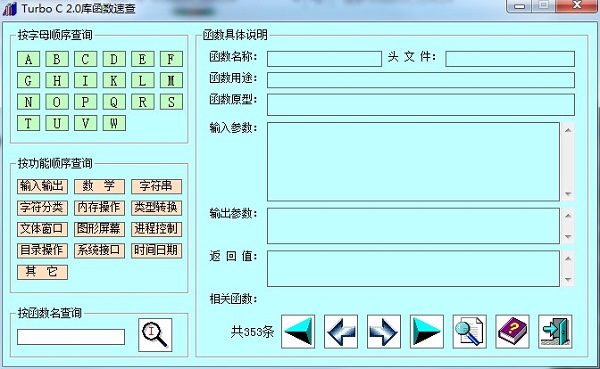Image resolution: width=600 pixels, height=369 pixels.
Task: Choose letter C function list button
Action: click(85, 59)
